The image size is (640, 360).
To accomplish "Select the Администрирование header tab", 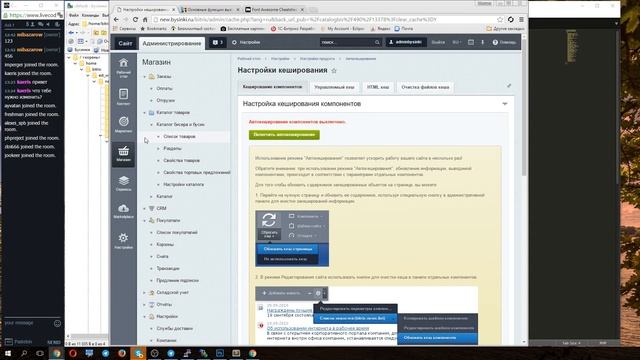I will pos(172,43).
